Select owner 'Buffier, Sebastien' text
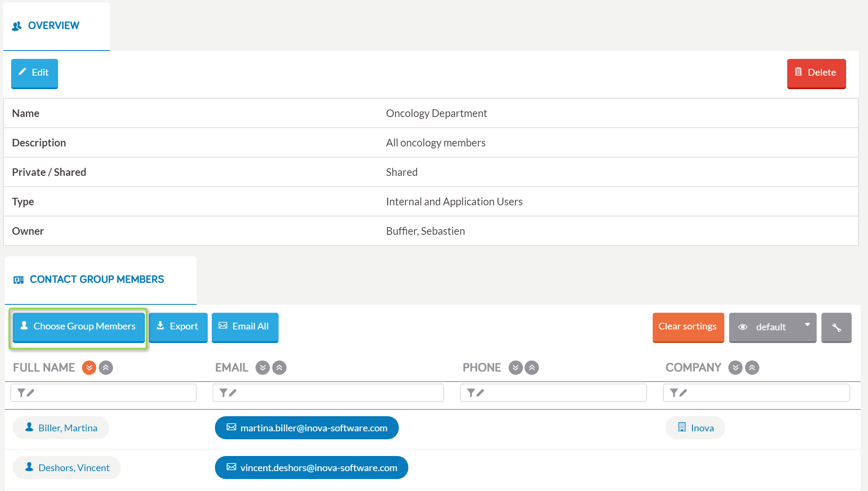This screenshot has height=491, width=868. coord(425,231)
